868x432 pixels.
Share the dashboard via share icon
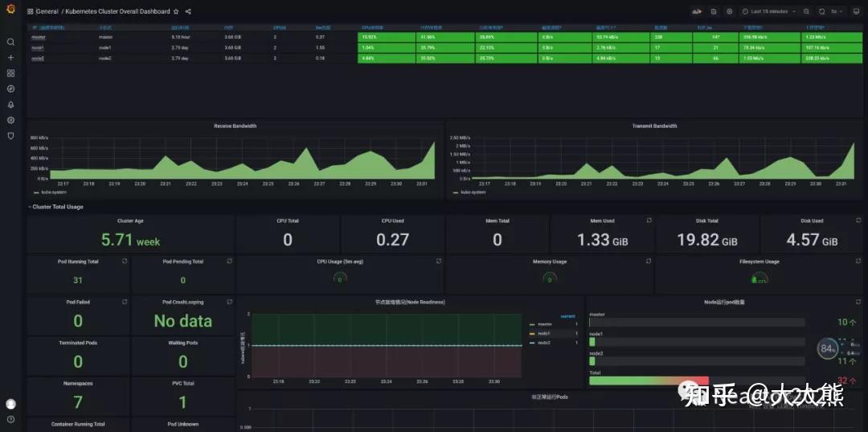click(188, 11)
